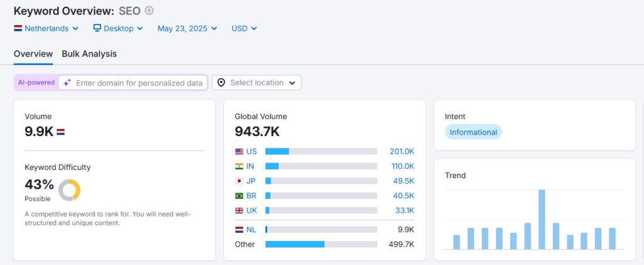Click the Brazil flag in Global Volume
The height and width of the screenshot is (265, 644).
click(239, 195)
